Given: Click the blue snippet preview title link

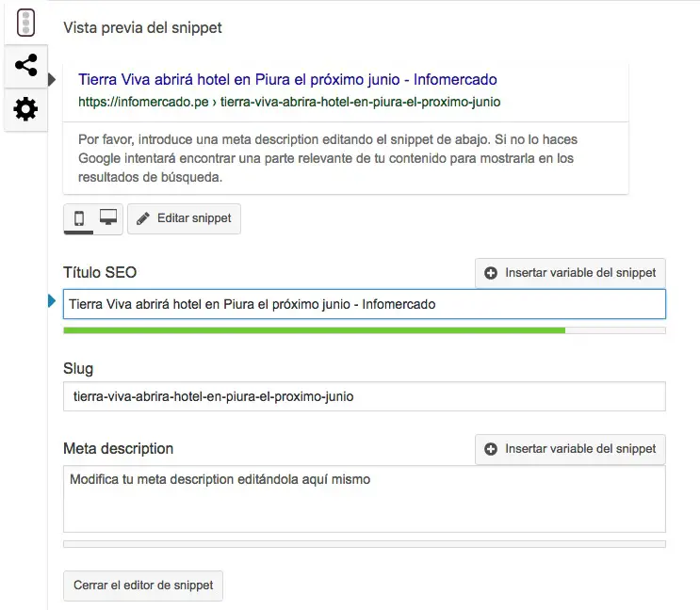Looking at the screenshot, I should (287, 79).
